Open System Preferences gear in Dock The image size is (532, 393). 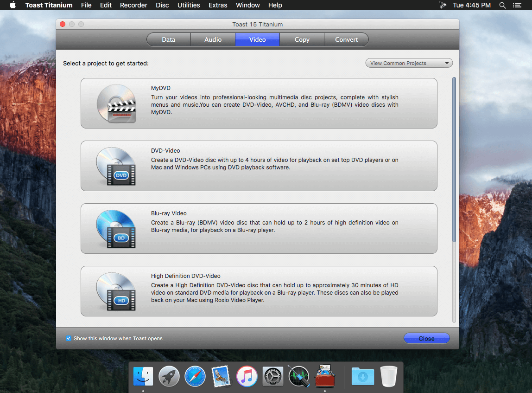tap(273, 376)
